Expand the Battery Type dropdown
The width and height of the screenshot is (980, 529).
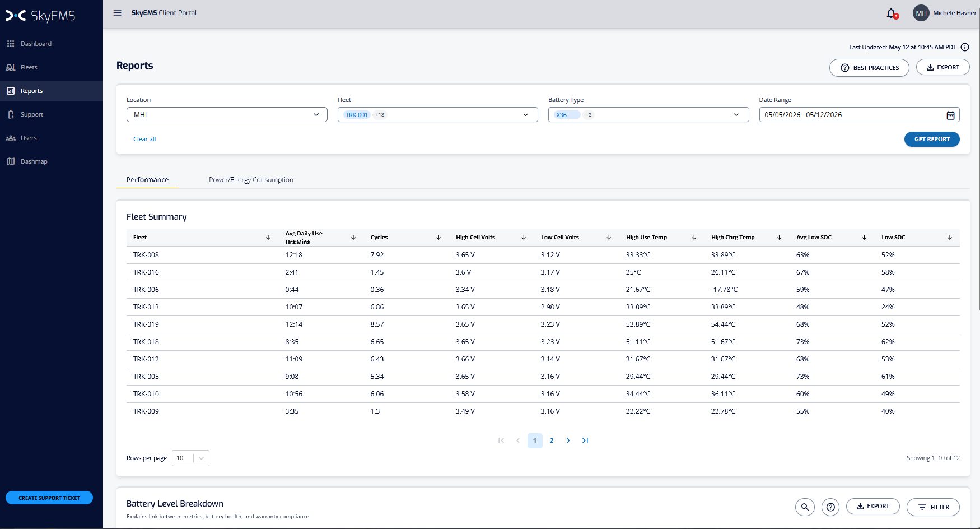point(648,115)
